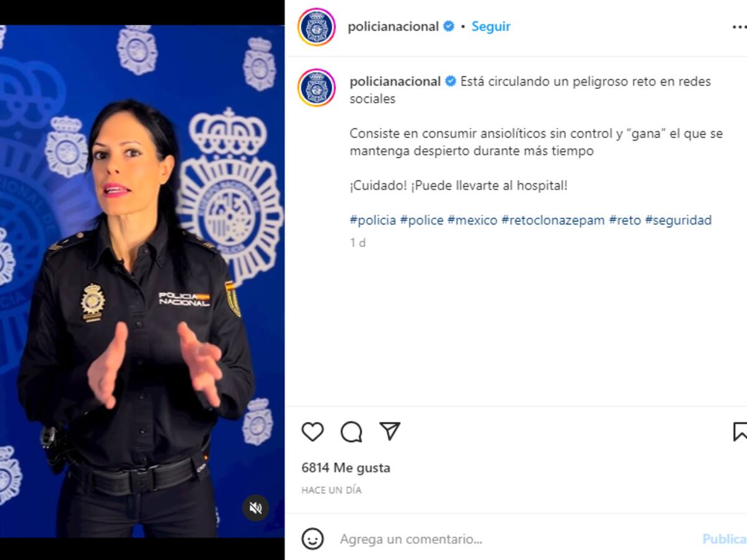Click the policianacional avatar beside the caption
Image resolution: width=747 pixels, height=560 pixels.
(x=317, y=88)
